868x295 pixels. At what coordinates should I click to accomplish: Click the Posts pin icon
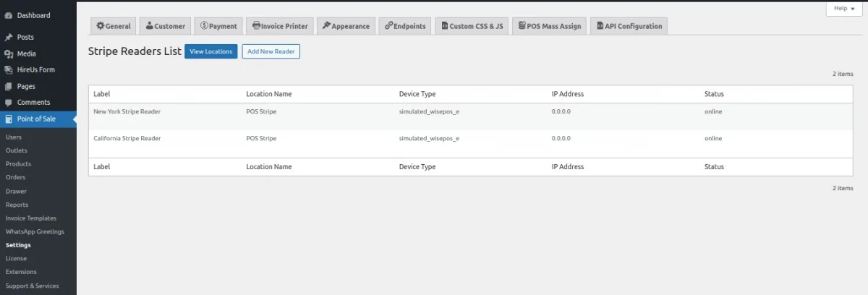click(8, 37)
